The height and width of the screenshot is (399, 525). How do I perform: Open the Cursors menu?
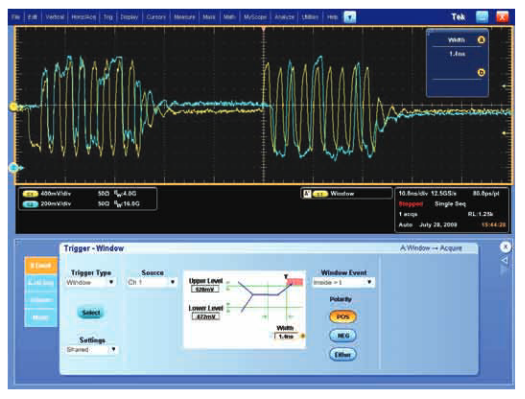[156, 17]
